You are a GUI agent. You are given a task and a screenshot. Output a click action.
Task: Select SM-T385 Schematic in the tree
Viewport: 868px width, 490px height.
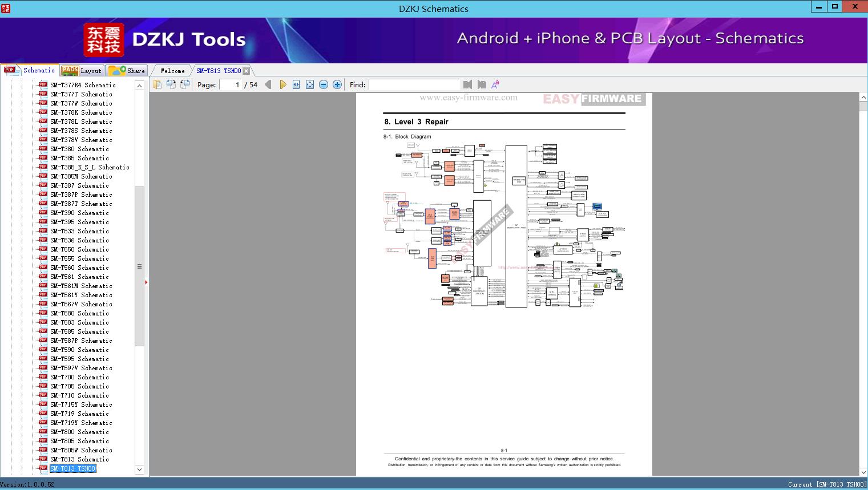[x=79, y=158]
